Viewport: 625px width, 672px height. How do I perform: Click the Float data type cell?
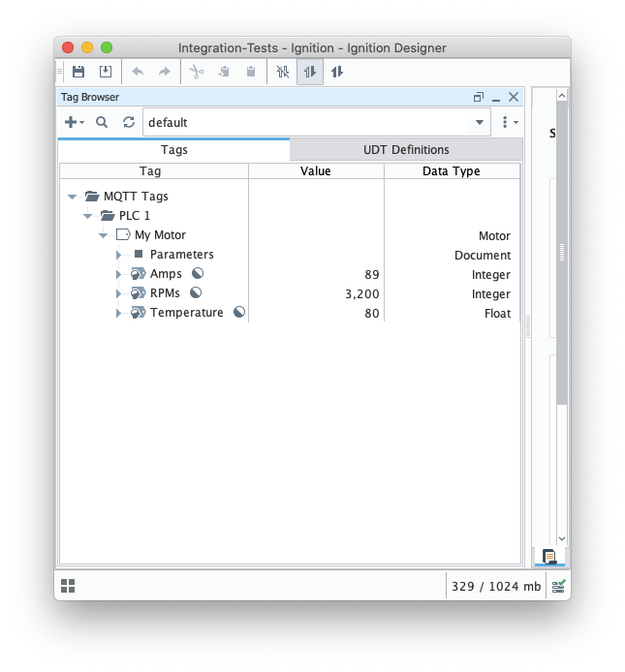[498, 314]
